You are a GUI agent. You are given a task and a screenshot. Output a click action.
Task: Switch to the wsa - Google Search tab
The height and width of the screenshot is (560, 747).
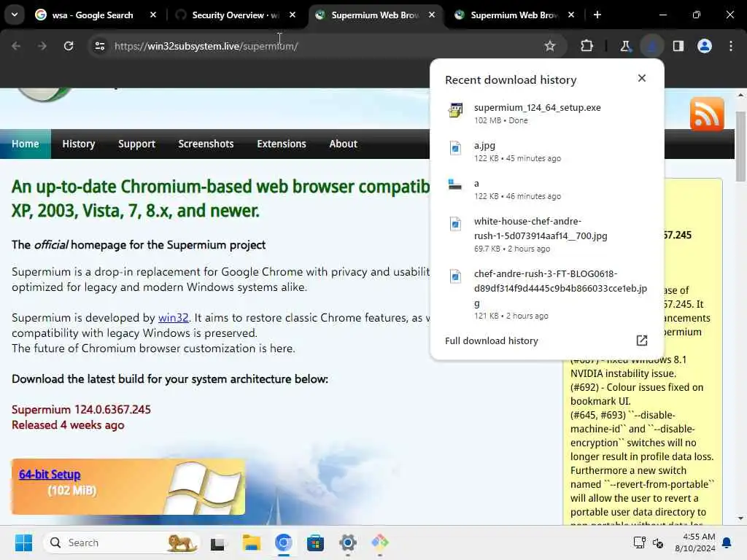[93, 15]
